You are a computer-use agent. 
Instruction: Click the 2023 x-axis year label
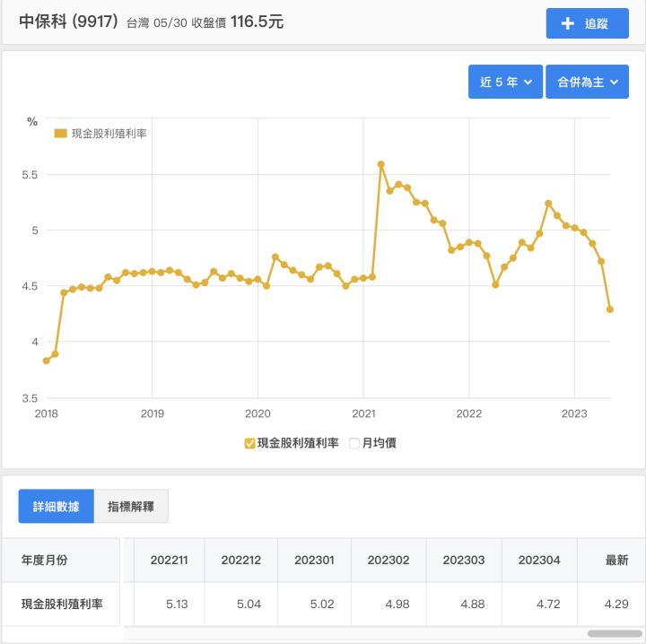573,414
